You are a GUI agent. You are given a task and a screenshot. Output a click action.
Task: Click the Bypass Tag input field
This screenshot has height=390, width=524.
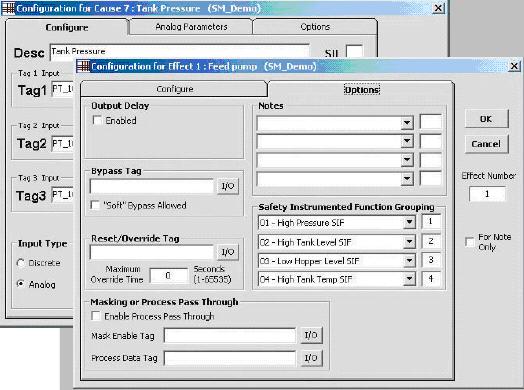152,186
